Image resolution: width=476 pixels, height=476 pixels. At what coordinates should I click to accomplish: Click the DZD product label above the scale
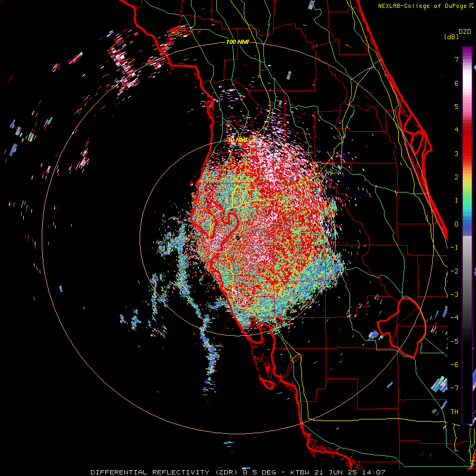(465, 32)
